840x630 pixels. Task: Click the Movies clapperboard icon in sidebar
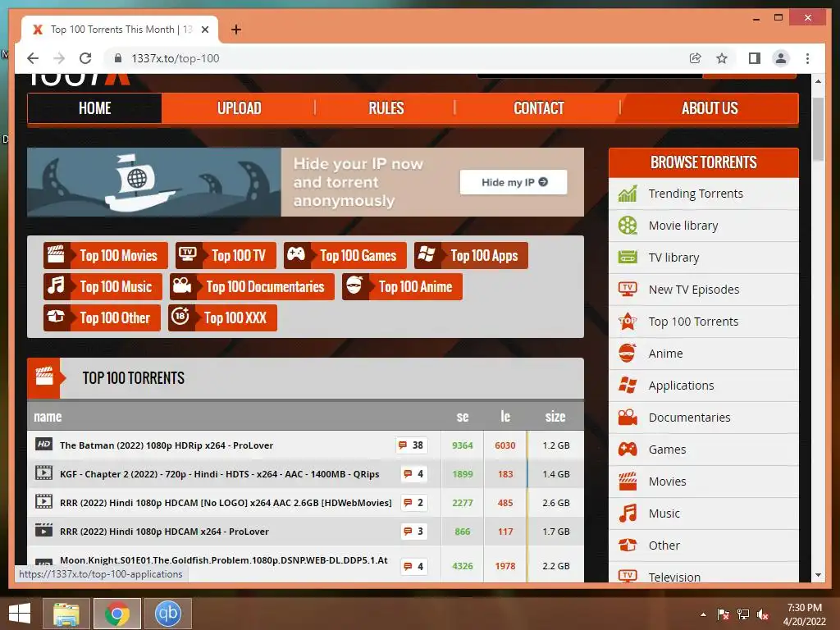pos(628,481)
